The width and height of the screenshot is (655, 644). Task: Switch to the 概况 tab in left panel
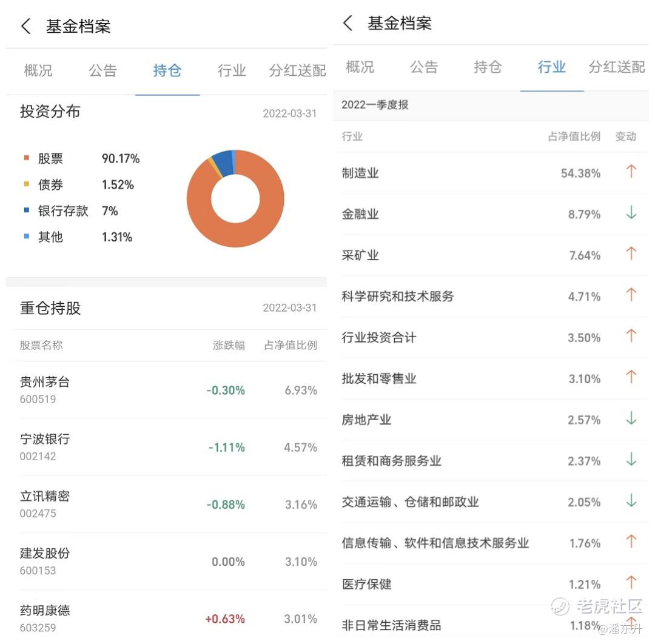(x=38, y=70)
